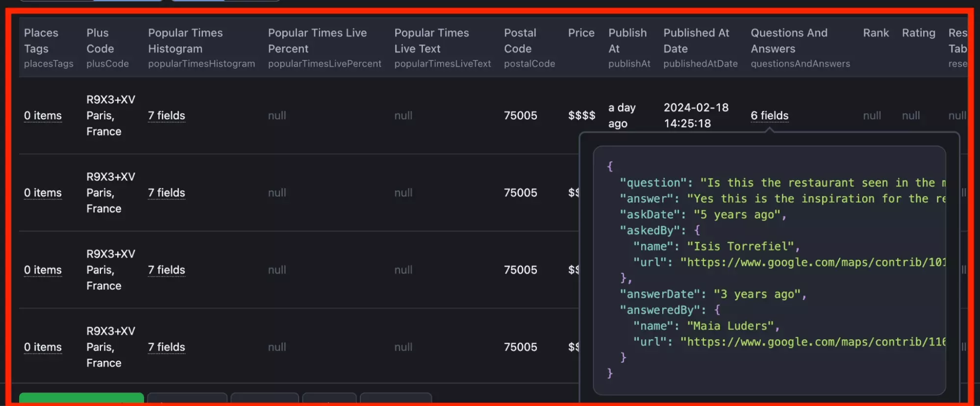The image size is (980, 406).
Task: Click the Popular Times Histogram column header
Action: [x=185, y=41]
